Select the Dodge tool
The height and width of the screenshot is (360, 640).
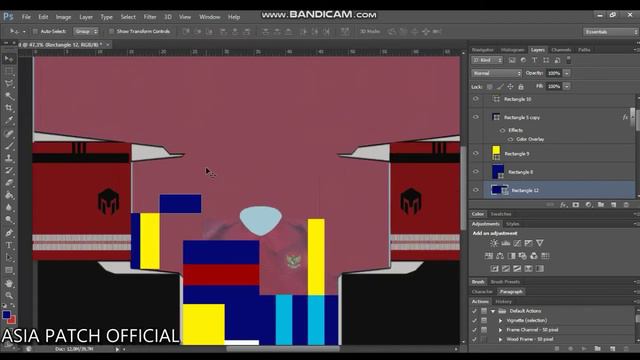9,220
